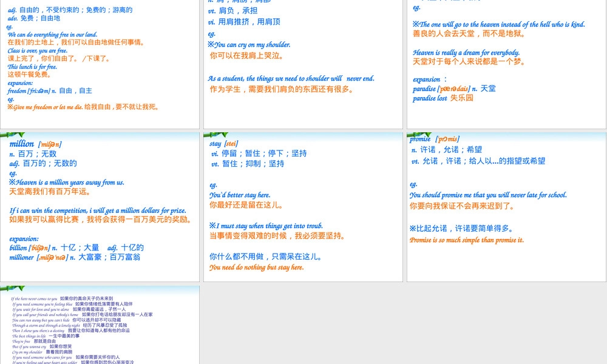Open the 'stay [stei]' vocabulary slide
607x364 pixels.
pos(303,207)
